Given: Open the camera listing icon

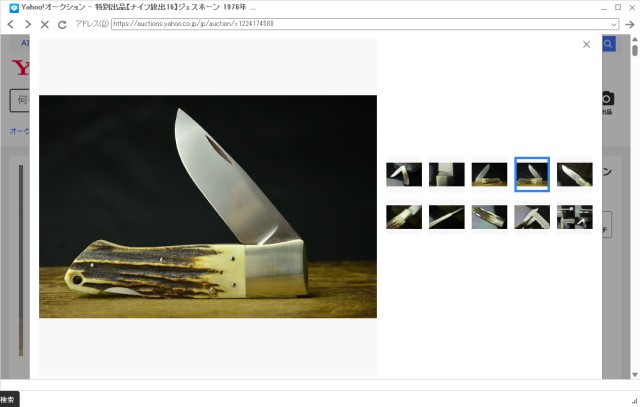Looking at the screenshot, I should click(607, 98).
